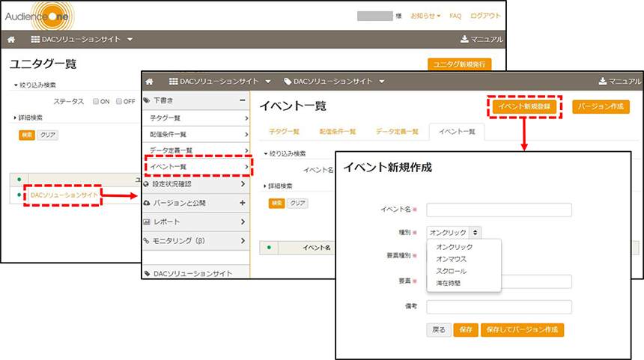Click the orange 検索 button in the ユニタグ一覧 window

pos(27,135)
